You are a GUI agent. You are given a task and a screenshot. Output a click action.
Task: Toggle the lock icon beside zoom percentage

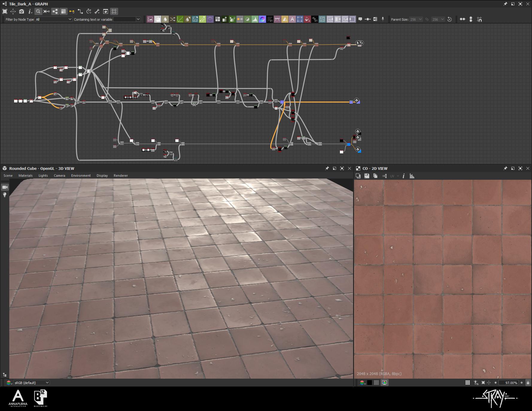pyautogui.click(x=528, y=383)
